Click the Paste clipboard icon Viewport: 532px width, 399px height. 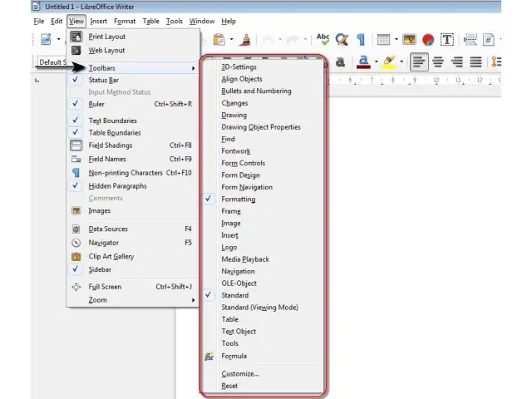(x=219, y=39)
